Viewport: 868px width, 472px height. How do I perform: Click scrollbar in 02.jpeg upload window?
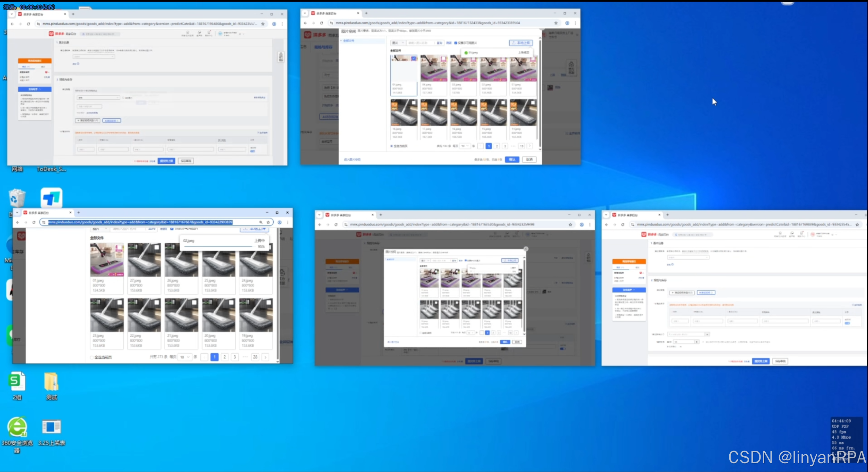coord(278,294)
